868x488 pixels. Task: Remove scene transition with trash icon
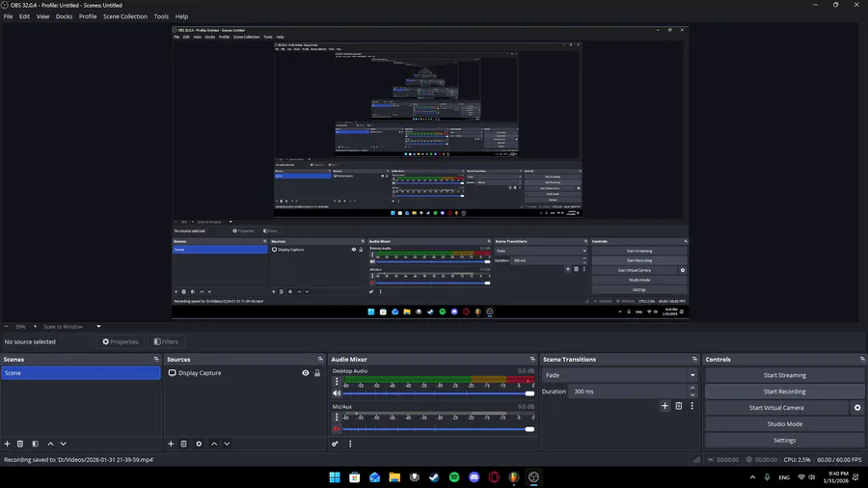(x=679, y=406)
